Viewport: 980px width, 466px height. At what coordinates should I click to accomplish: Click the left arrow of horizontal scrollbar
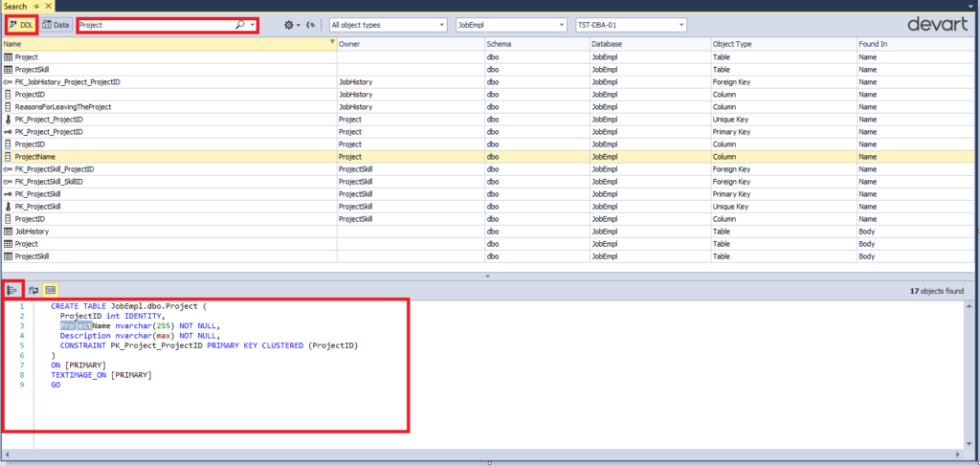point(7,454)
